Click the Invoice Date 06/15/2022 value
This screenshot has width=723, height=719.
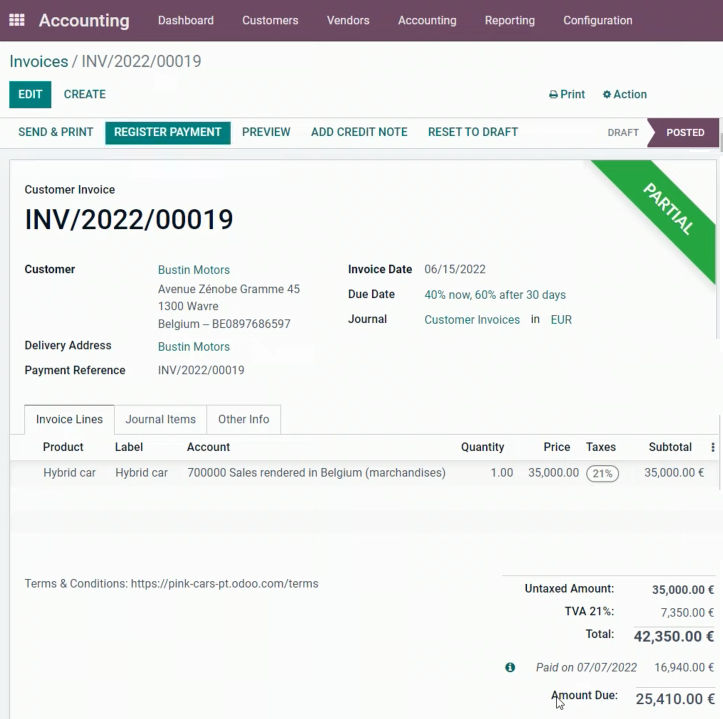455,269
